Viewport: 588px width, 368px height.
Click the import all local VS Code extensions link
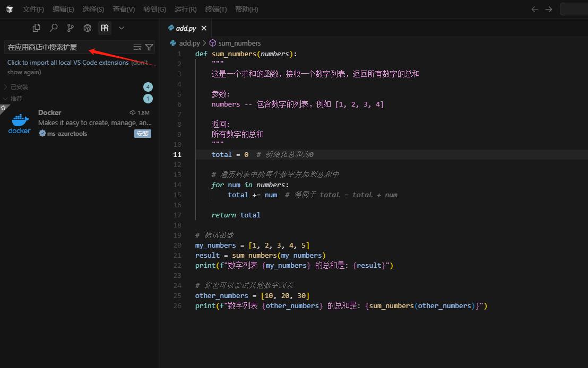(x=68, y=63)
